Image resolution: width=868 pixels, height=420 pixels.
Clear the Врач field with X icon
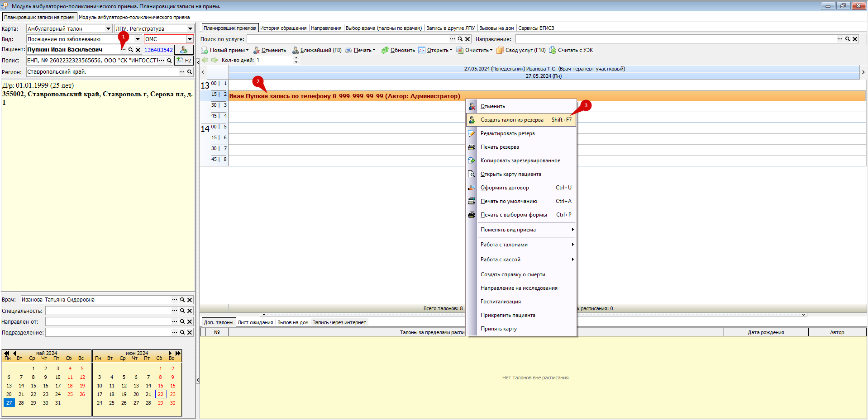tap(190, 300)
